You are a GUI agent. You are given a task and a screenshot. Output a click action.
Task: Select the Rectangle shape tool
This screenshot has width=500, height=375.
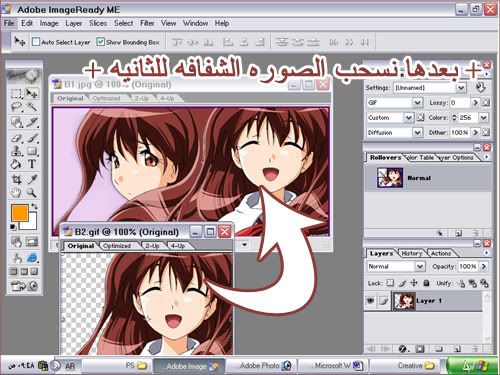point(32,151)
